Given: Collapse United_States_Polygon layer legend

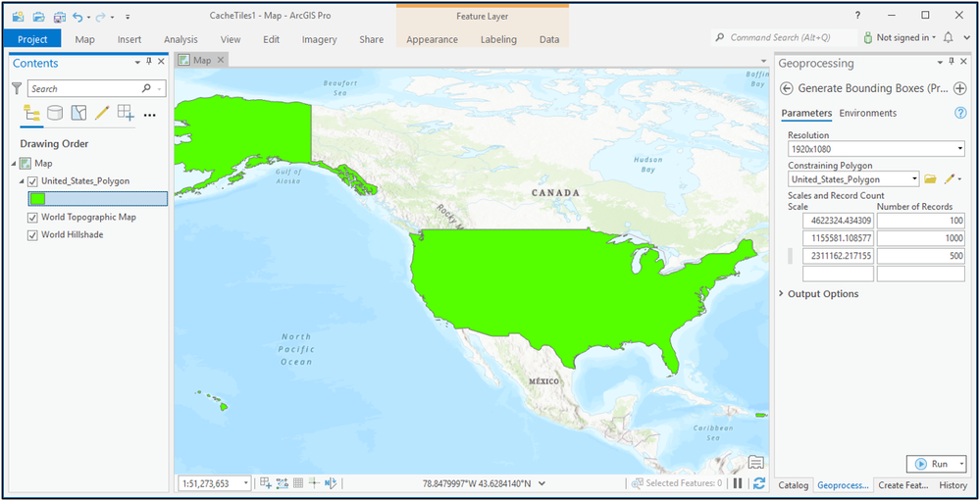Looking at the screenshot, I should click(x=23, y=181).
